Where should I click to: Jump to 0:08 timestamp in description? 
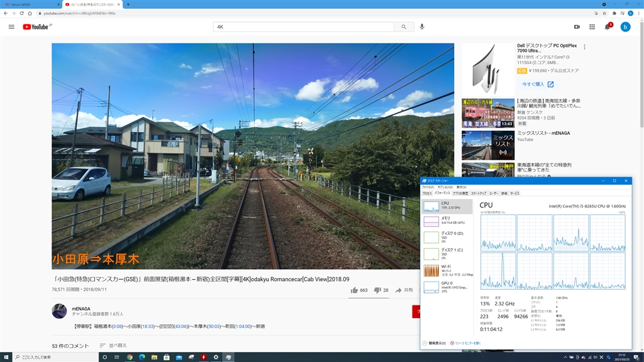(x=118, y=326)
